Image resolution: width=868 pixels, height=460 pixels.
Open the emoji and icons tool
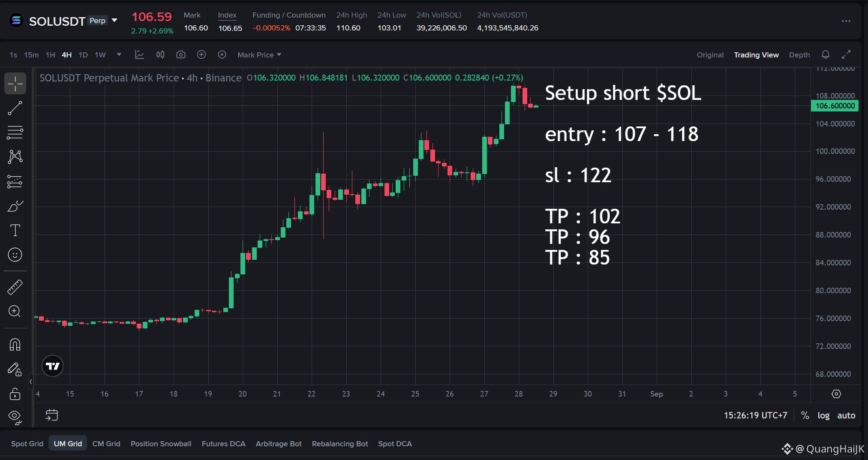(x=15, y=255)
